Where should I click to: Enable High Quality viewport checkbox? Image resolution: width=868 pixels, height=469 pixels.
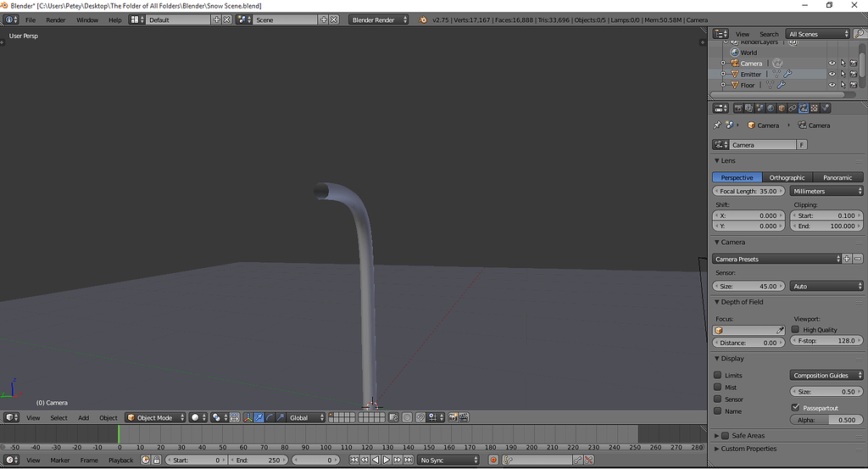(x=795, y=329)
